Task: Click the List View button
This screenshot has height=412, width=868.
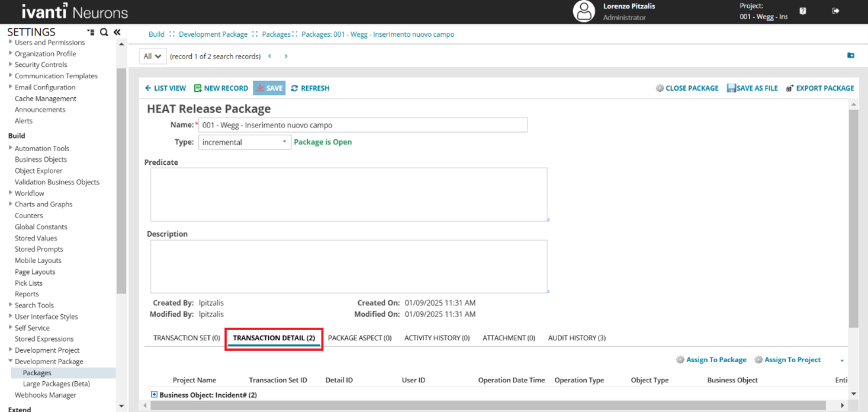Action: point(165,88)
